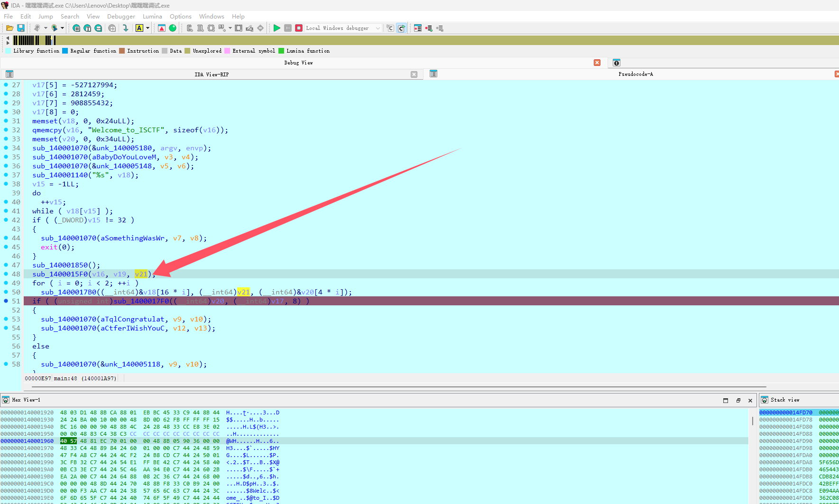This screenshot has height=504, width=839.
Task: Click the cyan Library function legend swatch
Action: coord(8,51)
